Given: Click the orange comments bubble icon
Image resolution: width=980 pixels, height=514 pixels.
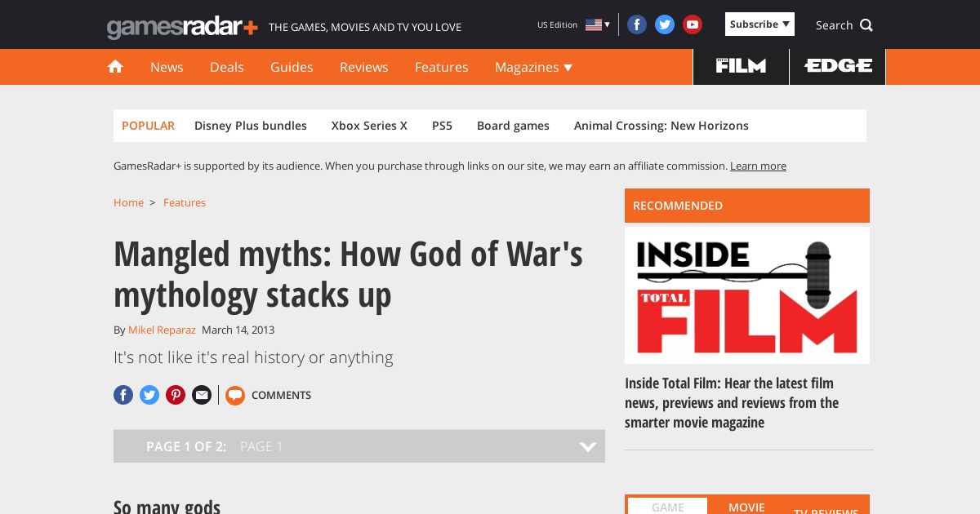Looking at the screenshot, I should (x=235, y=395).
